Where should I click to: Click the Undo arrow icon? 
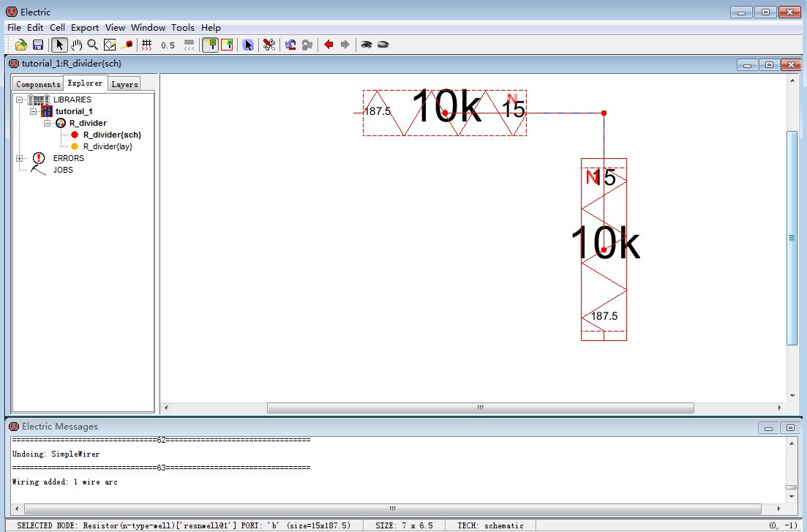290,45
